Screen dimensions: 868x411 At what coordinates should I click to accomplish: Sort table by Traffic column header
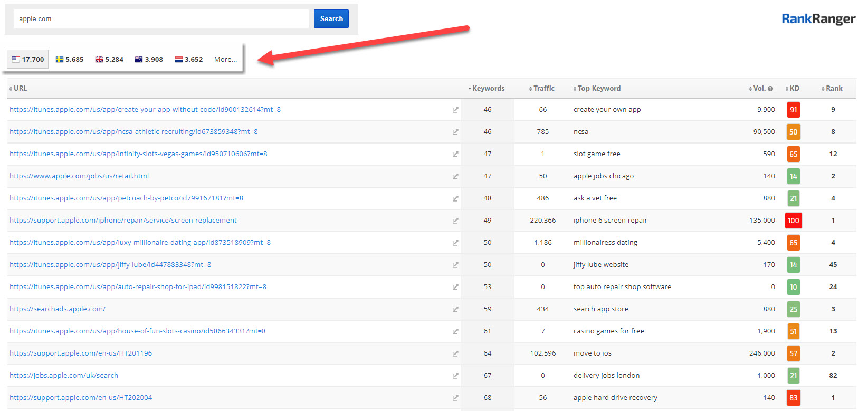coord(543,89)
